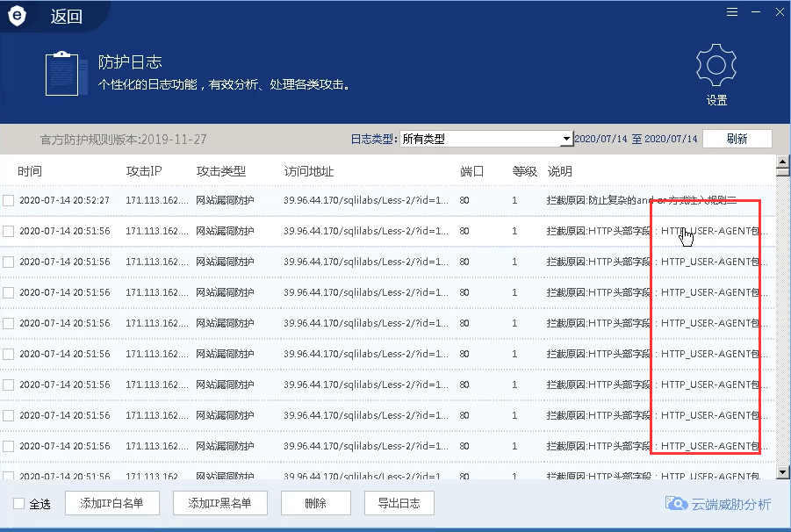Sort by the 时间 column header
The height and width of the screenshot is (532, 791).
pyautogui.click(x=30, y=171)
